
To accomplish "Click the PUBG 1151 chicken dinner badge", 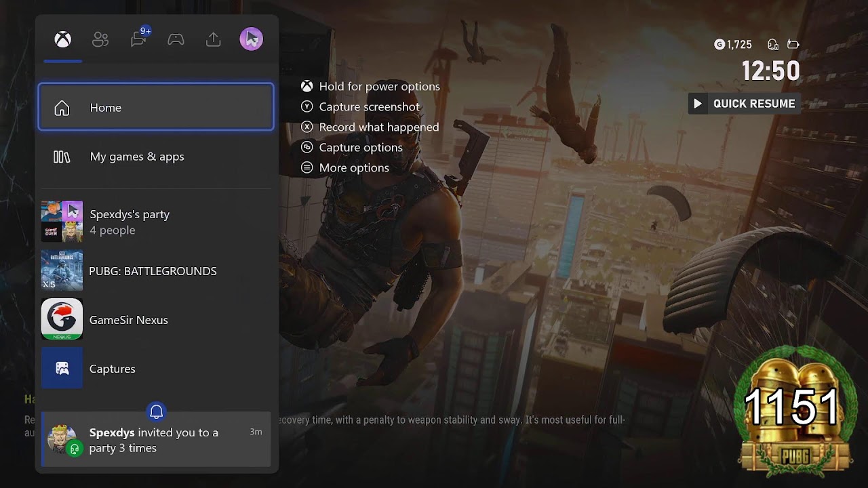I will click(x=793, y=410).
